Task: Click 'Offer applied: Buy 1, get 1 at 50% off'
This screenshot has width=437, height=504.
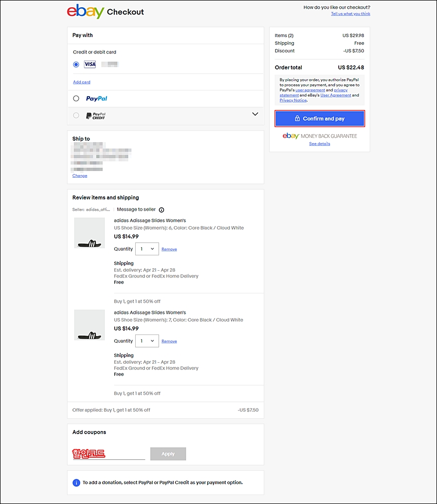Action: [x=111, y=410]
